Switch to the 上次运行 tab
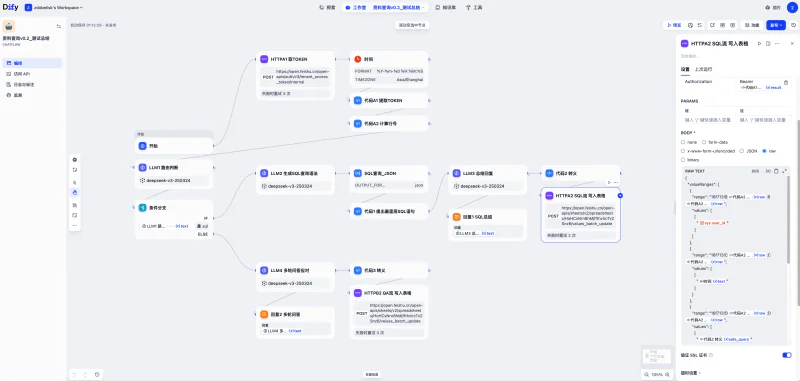 704,69
